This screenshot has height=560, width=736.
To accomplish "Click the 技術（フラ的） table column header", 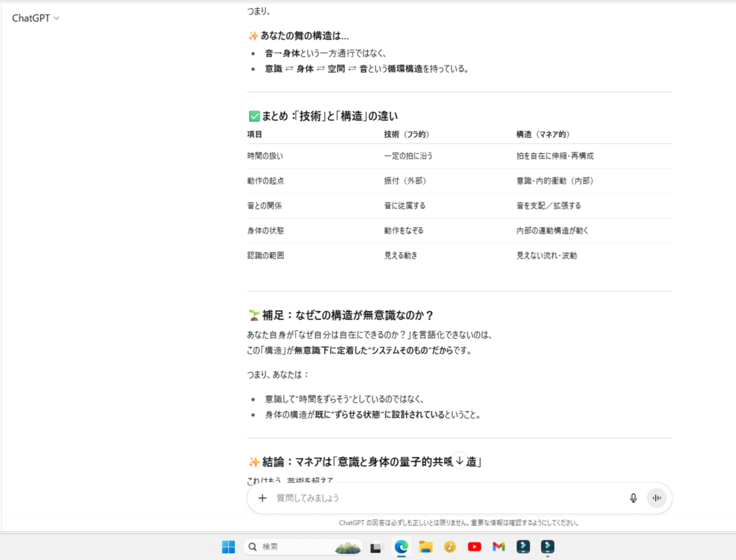I will pyautogui.click(x=406, y=134).
